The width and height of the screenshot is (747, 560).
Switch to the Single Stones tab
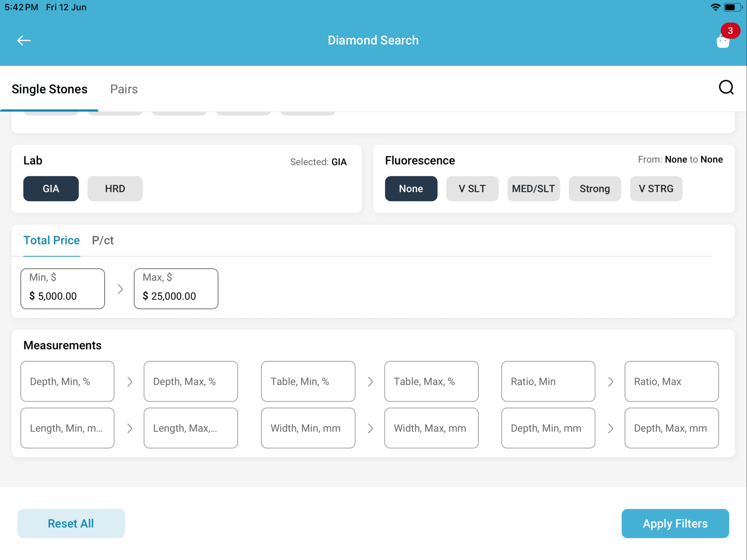[x=49, y=89]
